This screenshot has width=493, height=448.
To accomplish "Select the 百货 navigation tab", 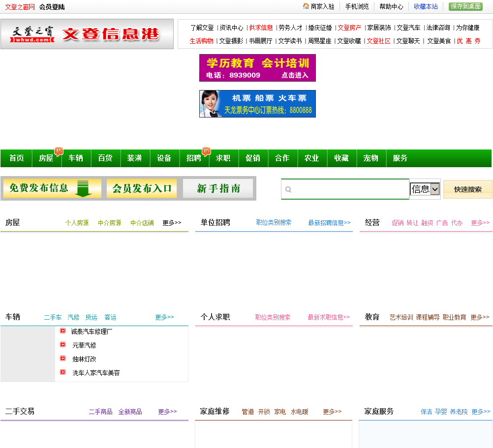I will click(105, 158).
